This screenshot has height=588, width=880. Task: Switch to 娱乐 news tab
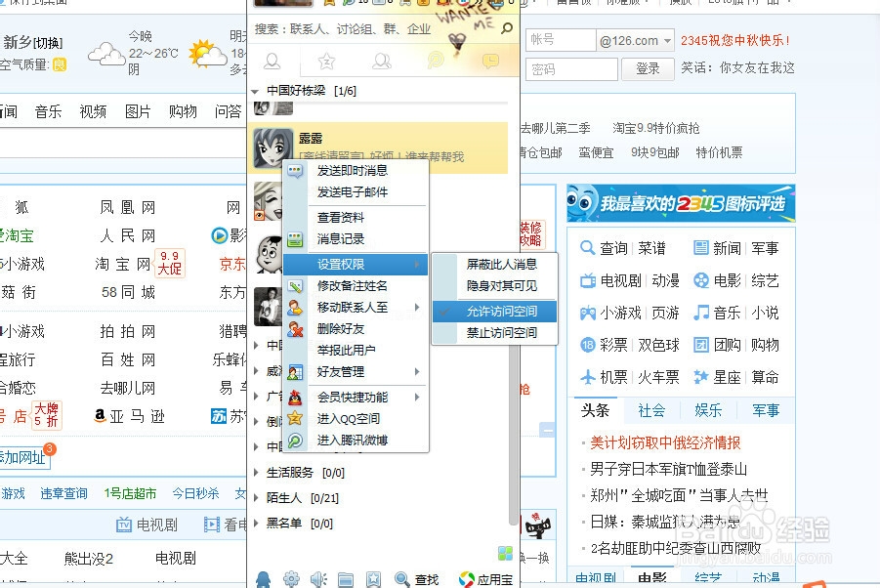(708, 410)
